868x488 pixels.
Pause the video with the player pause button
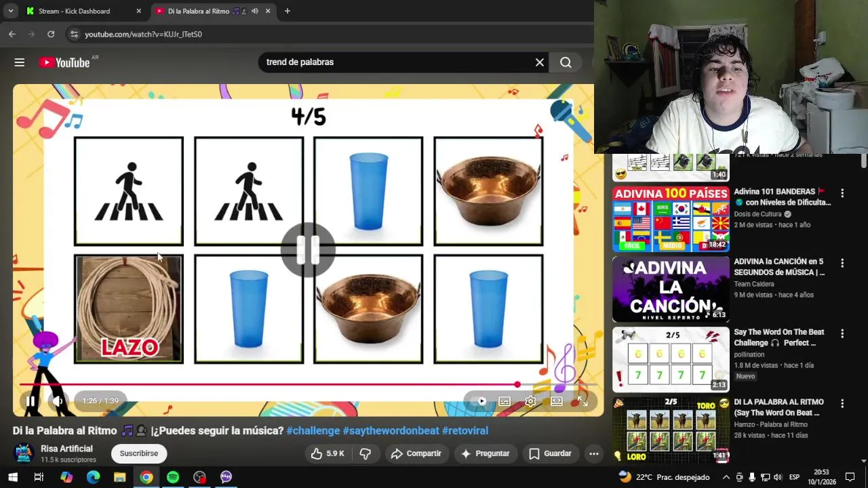tap(31, 401)
